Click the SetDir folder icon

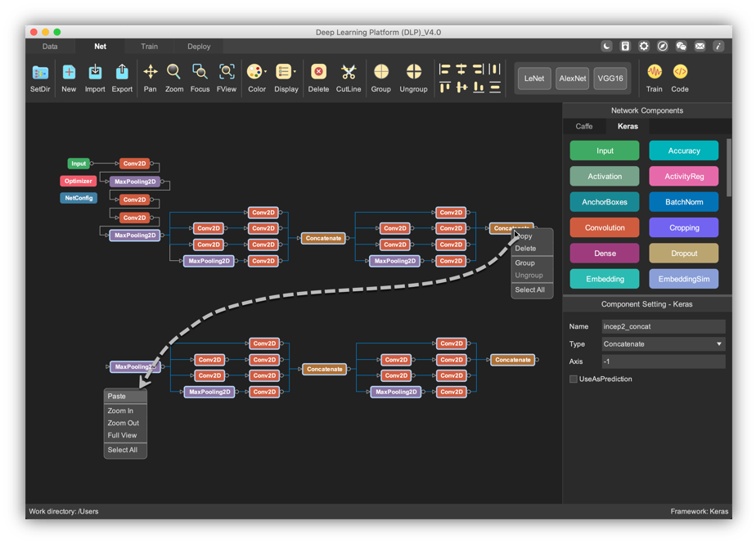39,73
